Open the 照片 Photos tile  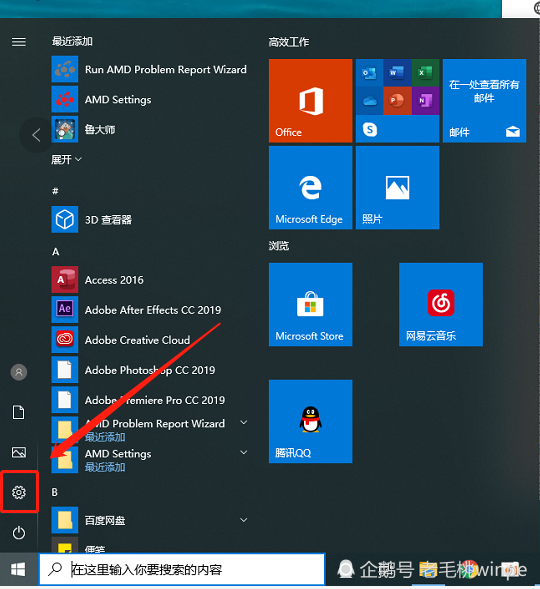point(397,187)
